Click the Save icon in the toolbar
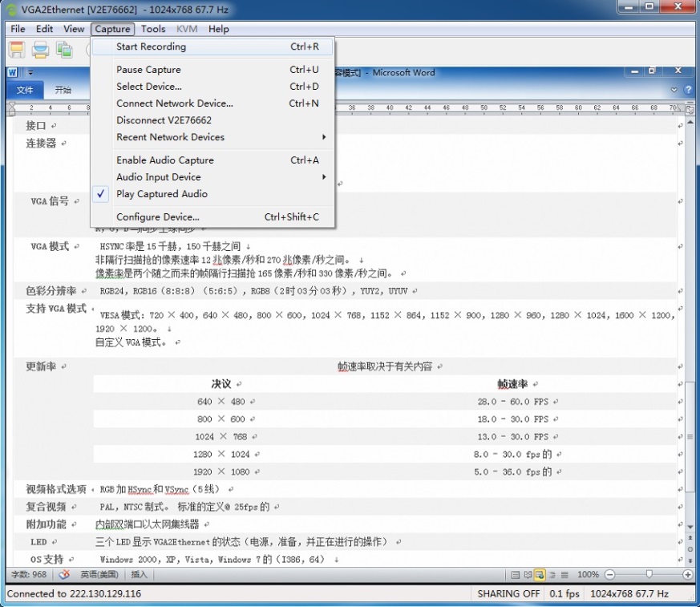Viewport: 700px width, 607px height. 16,51
